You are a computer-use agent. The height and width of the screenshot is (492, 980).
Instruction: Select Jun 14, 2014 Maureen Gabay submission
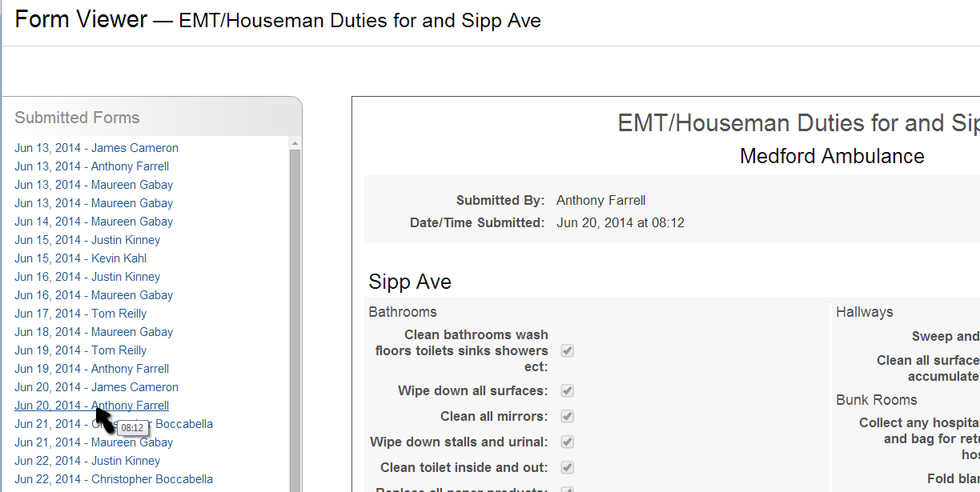94,222
